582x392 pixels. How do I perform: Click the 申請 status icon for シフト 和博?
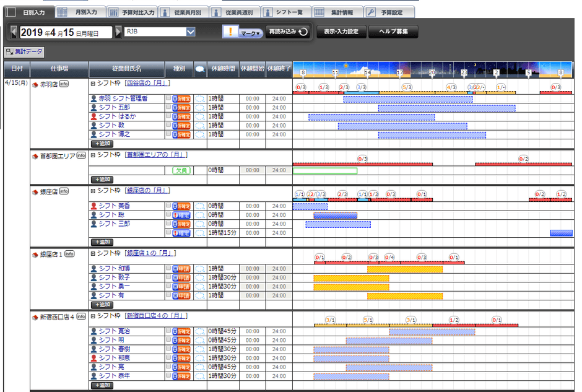click(x=181, y=269)
